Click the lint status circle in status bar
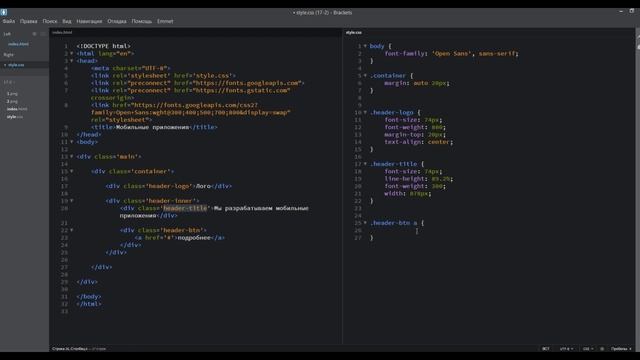The height and width of the screenshot is (360, 640). click(602, 349)
